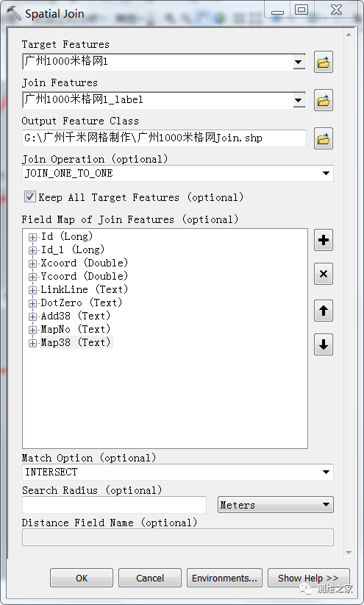The width and height of the screenshot is (364, 605).
Task: Expand the Xcoord (Double) field node
Action: [33, 263]
